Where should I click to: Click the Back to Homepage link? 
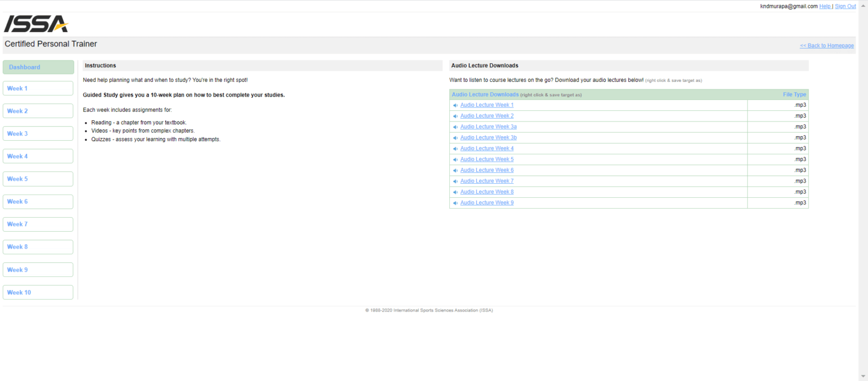tap(826, 46)
